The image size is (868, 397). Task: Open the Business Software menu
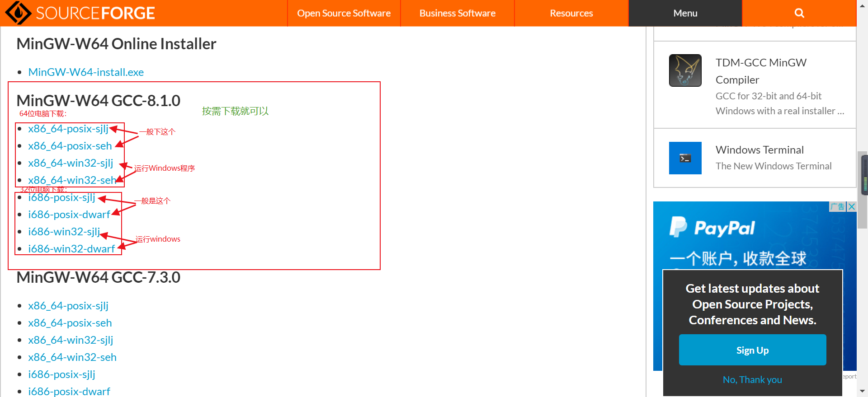pos(458,13)
